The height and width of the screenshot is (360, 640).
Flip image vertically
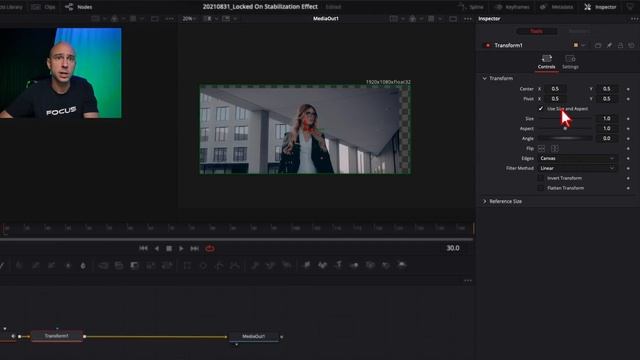554,149
